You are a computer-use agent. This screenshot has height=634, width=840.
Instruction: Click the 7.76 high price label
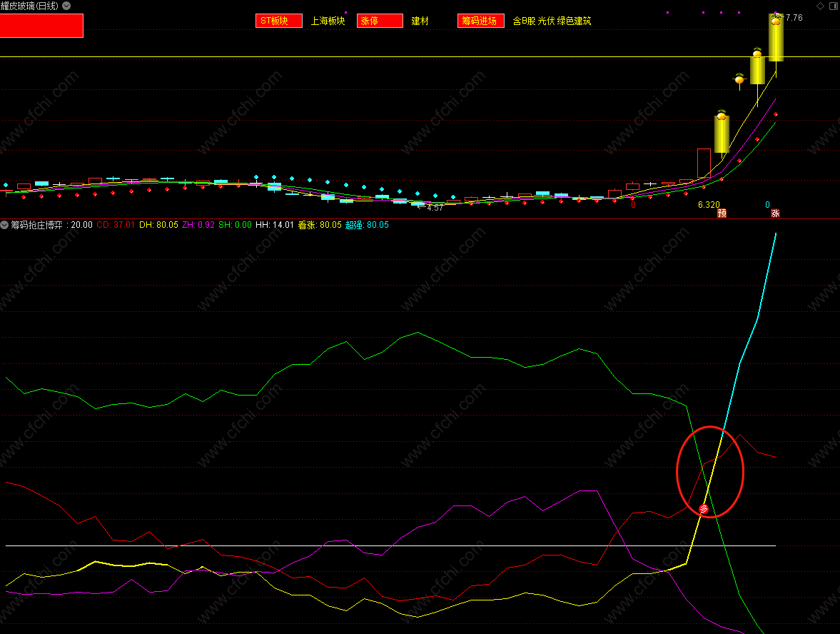click(794, 18)
